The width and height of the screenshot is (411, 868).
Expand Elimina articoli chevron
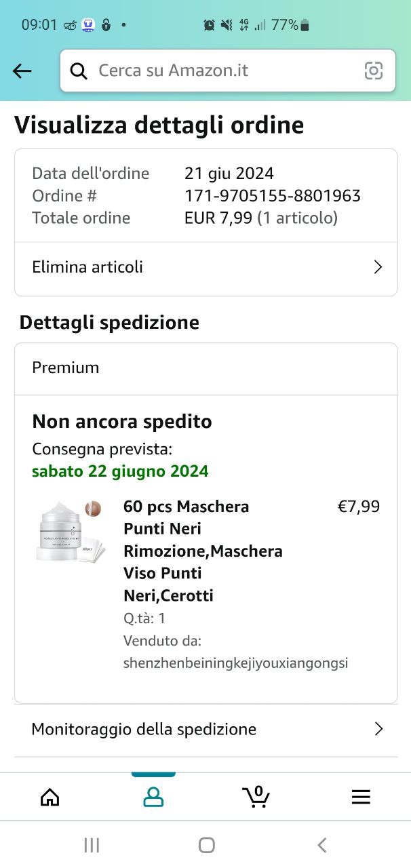click(378, 267)
